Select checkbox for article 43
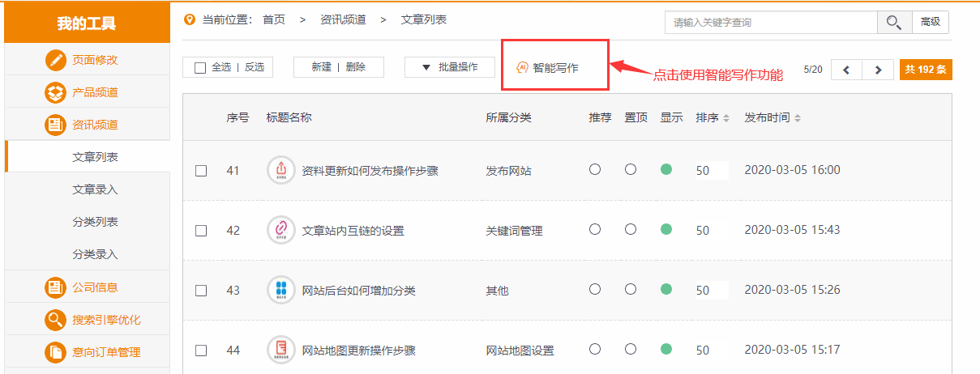980x374 pixels. click(x=201, y=291)
